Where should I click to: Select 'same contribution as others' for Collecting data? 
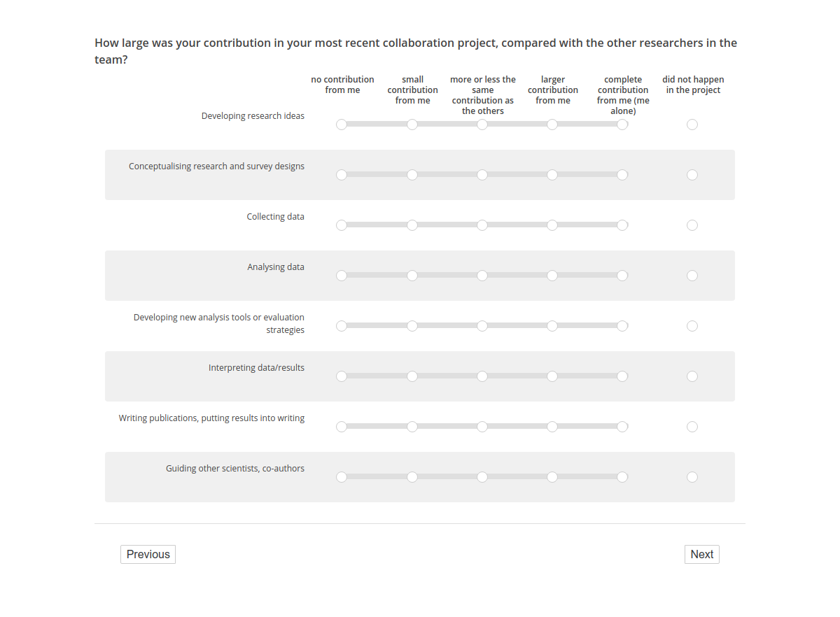pyautogui.click(x=482, y=225)
